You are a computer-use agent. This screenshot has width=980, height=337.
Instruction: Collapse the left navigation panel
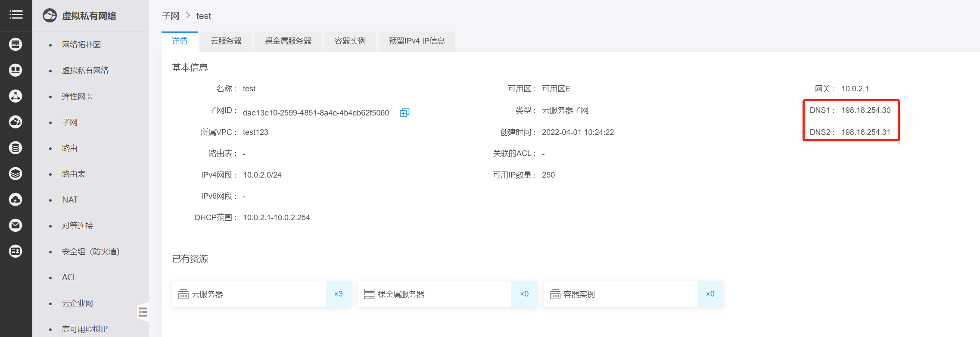[x=143, y=312]
